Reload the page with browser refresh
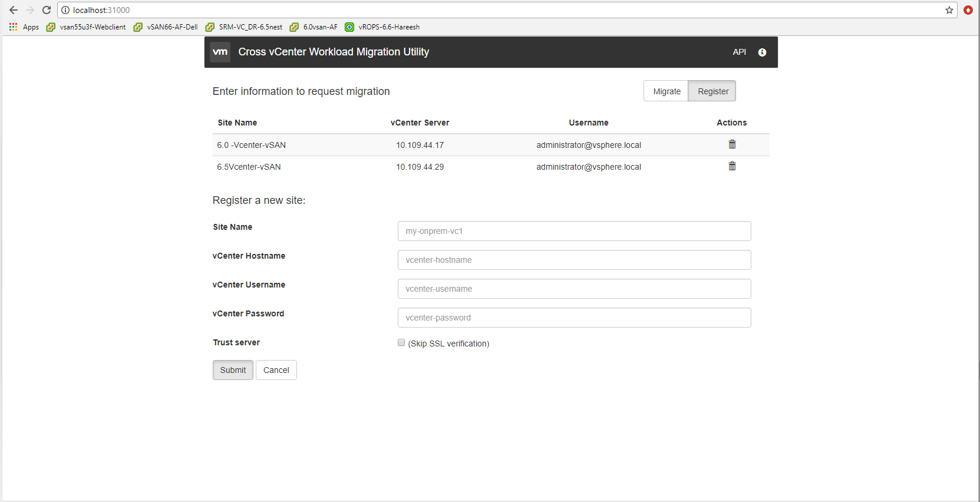The height and width of the screenshot is (502, 980). (x=47, y=10)
